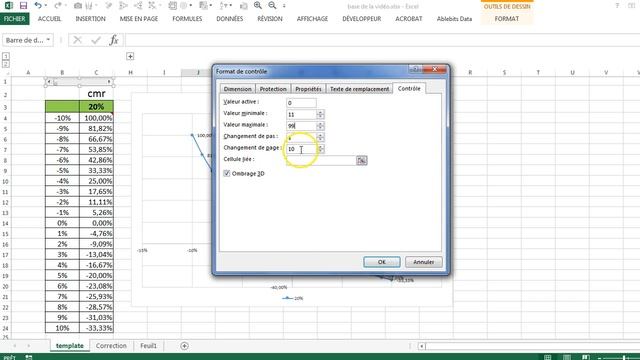Image resolution: width=640 pixels, height=360 pixels.
Task: Open the undo history dropdown arrow
Action: click(x=45, y=6)
